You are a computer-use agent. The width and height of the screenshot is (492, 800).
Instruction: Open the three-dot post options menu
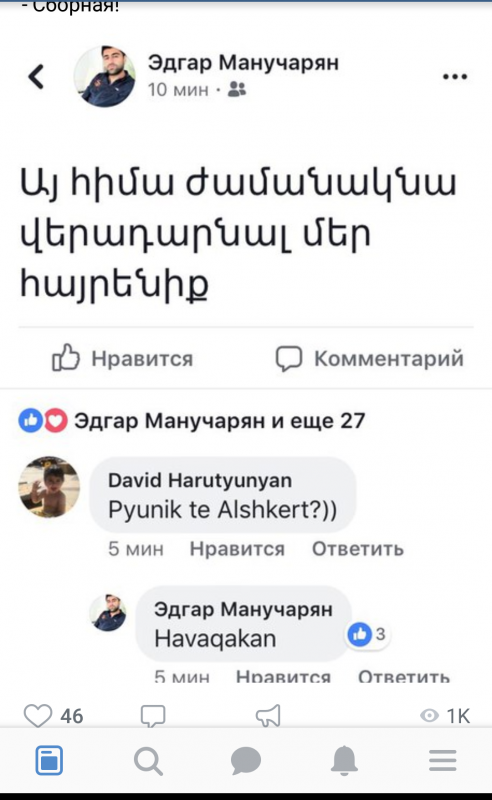point(455,77)
